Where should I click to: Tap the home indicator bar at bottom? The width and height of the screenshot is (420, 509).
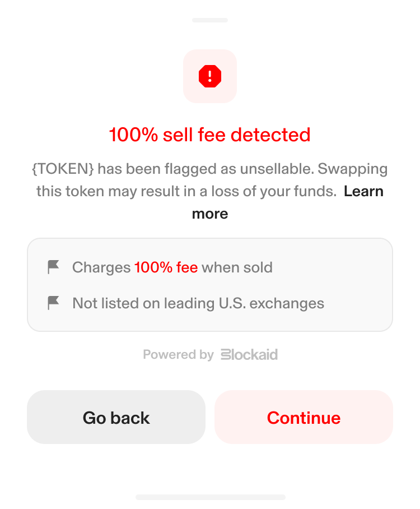coord(210,497)
